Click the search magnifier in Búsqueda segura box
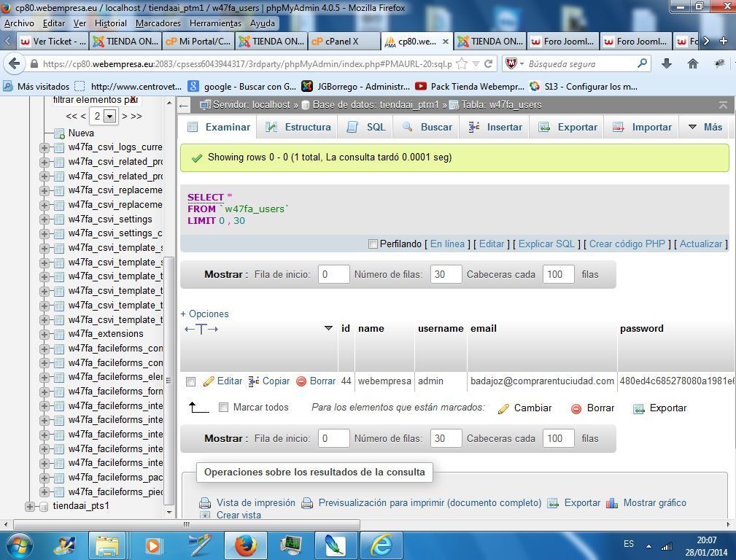 coord(642,63)
